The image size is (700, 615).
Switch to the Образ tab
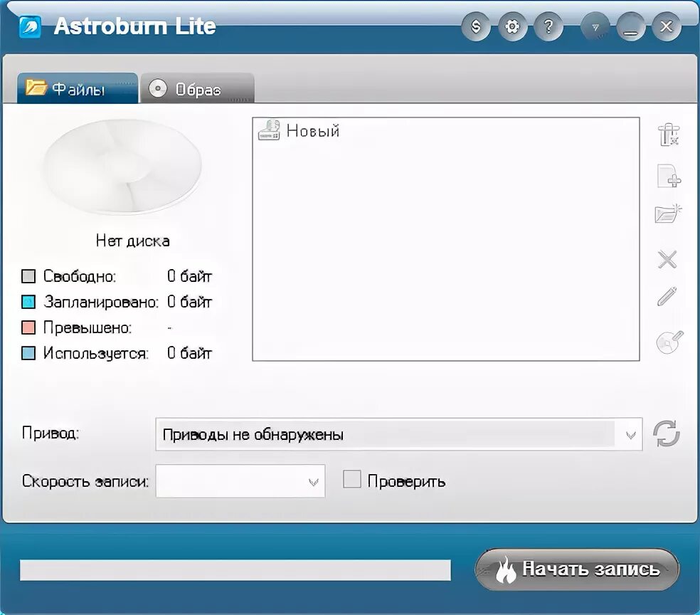click(x=198, y=88)
